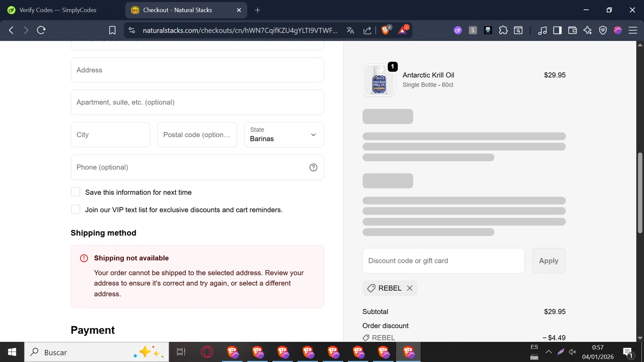Click the browser address bar URL
Image resolution: width=644 pixels, height=362 pixels.
tap(240, 30)
